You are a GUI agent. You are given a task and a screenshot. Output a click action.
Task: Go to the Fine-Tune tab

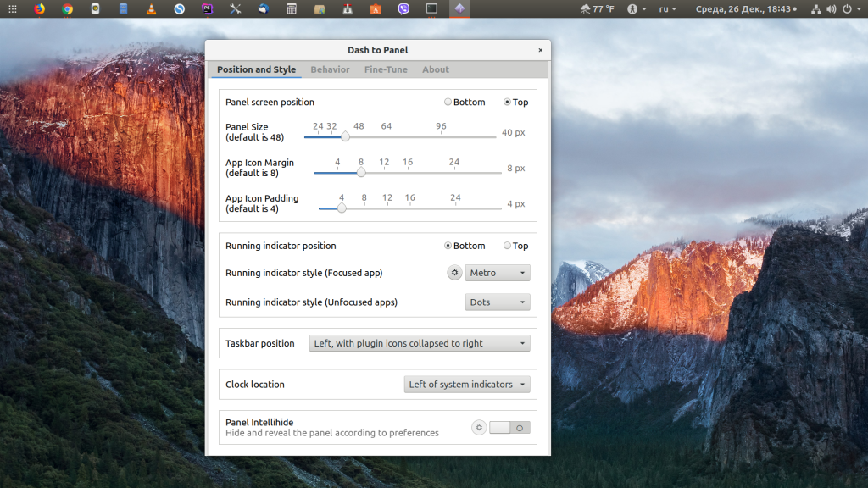386,69
